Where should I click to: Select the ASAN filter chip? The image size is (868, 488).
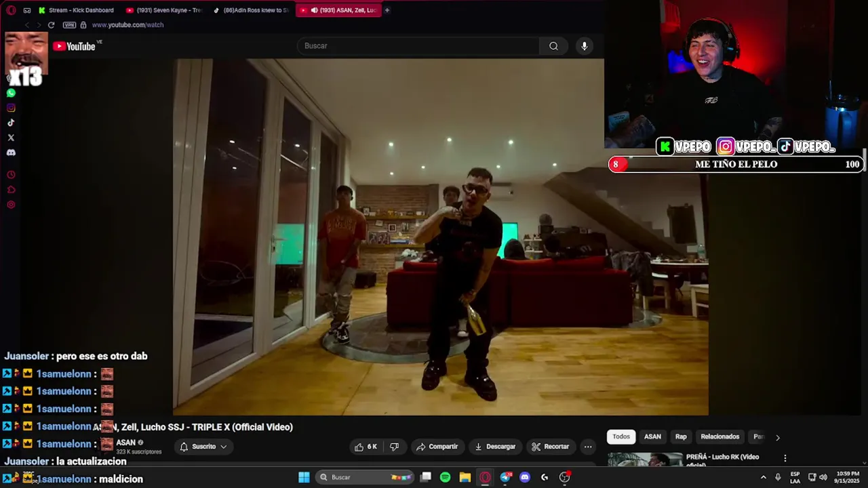click(x=652, y=436)
